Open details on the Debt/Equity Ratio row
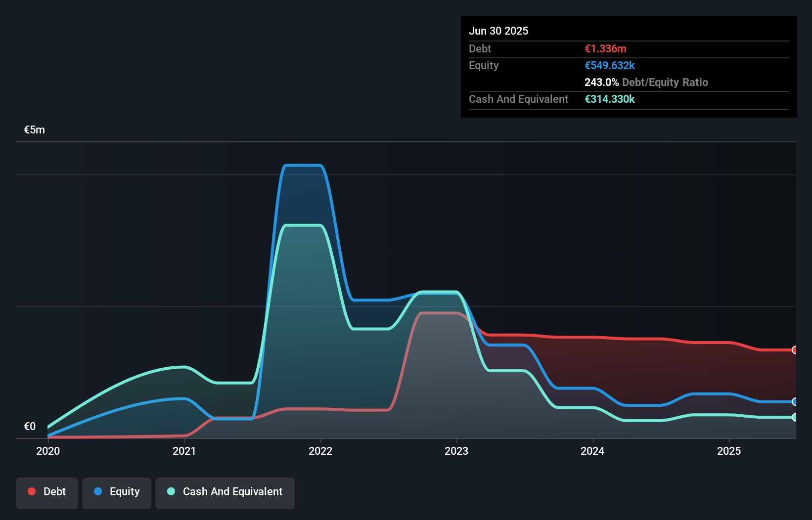The height and width of the screenshot is (520, 812). point(646,82)
